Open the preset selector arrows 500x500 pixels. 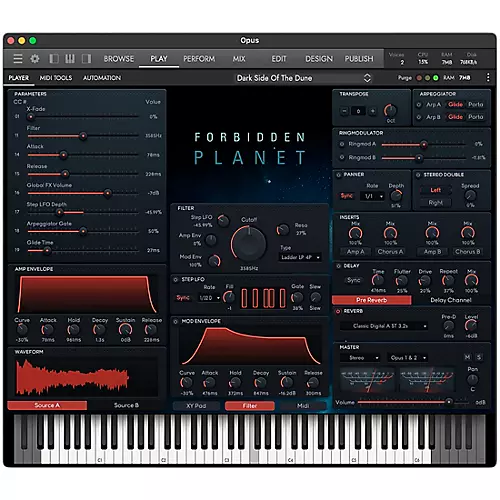coord(367,78)
